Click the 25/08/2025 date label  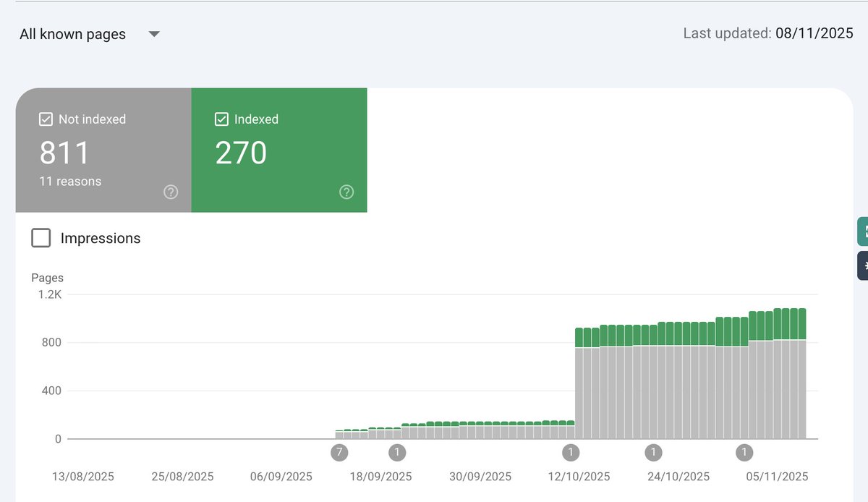pyautogui.click(x=182, y=477)
